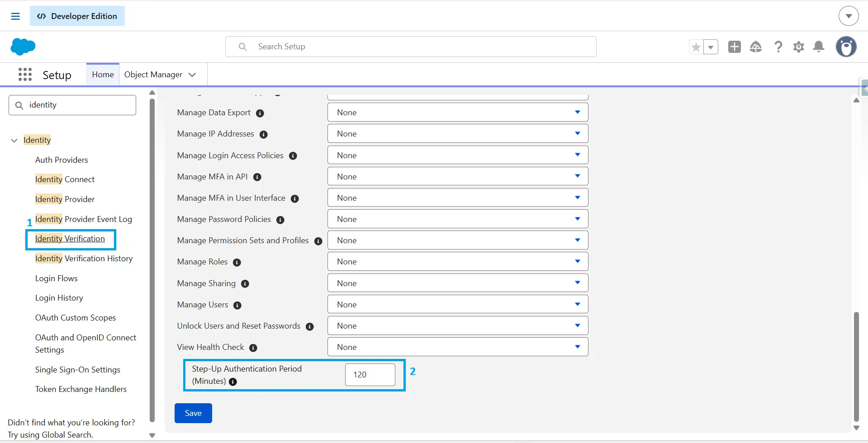Open the Manage Sharing dropdown
This screenshot has height=443, width=868.
pyautogui.click(x=458, y=283)
